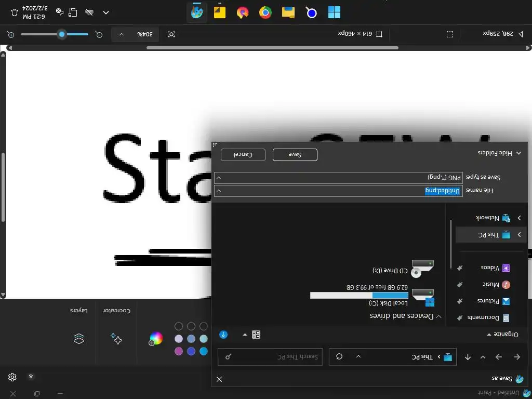
Task: Select the light cyan color swatch
Action: (x=204, y=339)
